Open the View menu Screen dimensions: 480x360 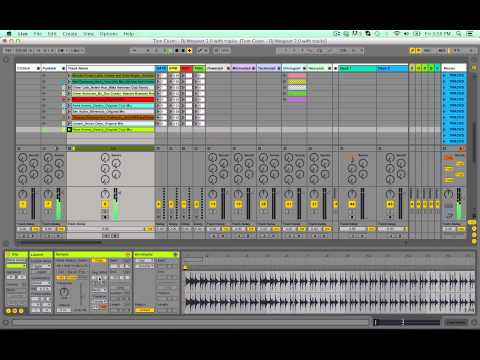(88, 34)
